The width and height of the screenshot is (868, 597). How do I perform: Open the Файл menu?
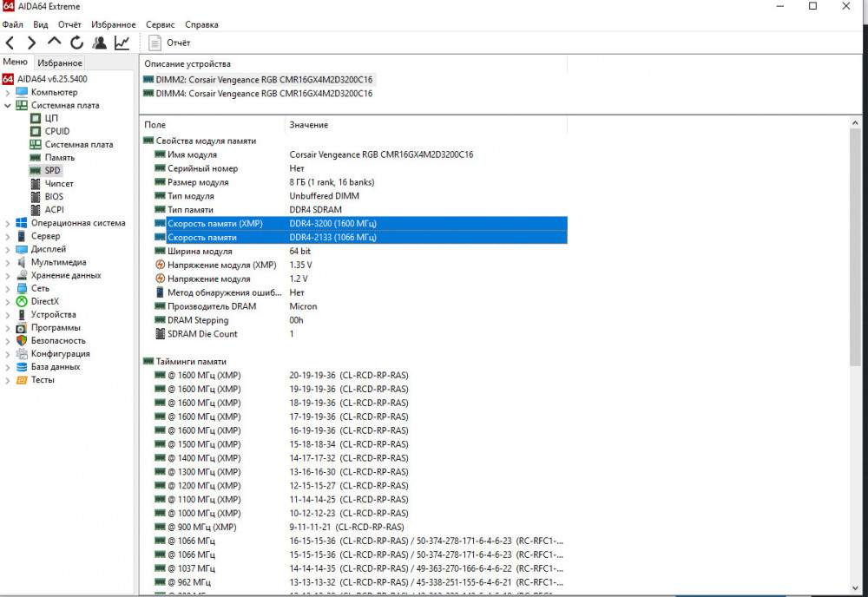click(x=13, y=24)
